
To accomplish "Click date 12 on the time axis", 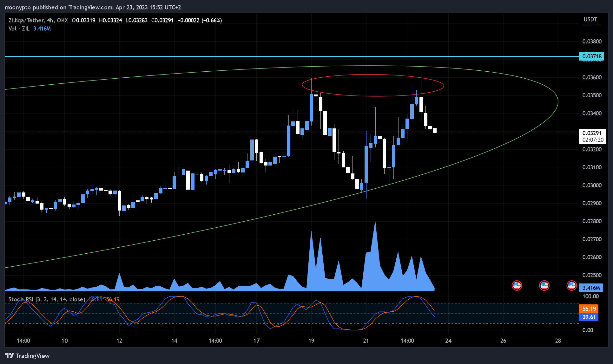I will pos(119,341).
